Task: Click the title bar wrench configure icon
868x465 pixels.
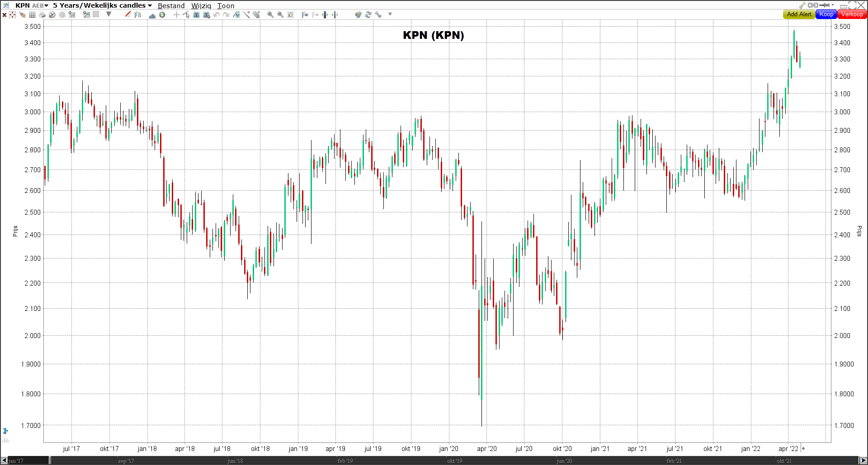Action: coord(802,5)
